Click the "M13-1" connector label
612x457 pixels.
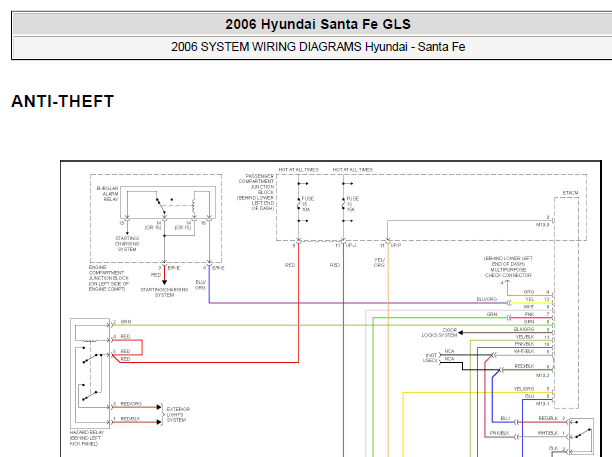tap(542, 404)
